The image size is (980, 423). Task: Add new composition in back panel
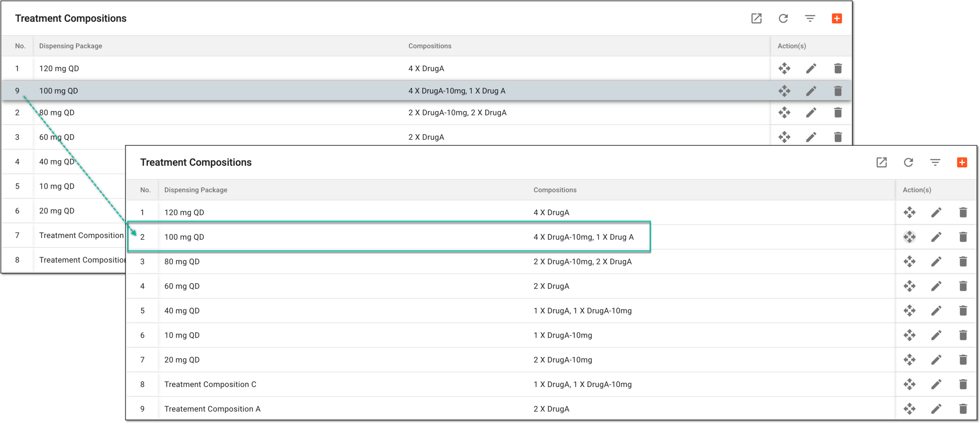(837, 18)
